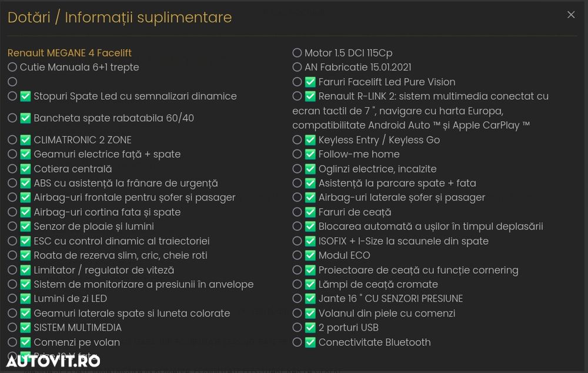Viewport: 588px width, 373px height.
Task: Select radio bullet for AN Fabricatie 15.01.2021
Action: tap(297, 67)
